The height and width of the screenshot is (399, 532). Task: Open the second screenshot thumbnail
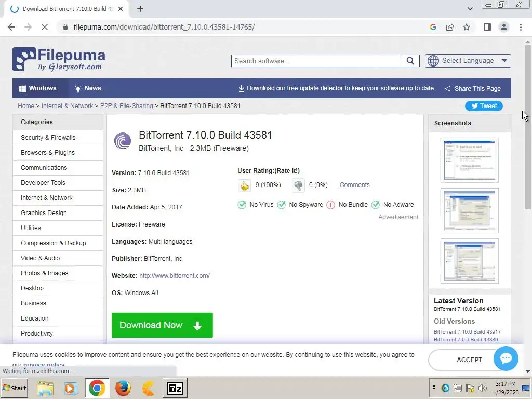click(x=470, y=211)
